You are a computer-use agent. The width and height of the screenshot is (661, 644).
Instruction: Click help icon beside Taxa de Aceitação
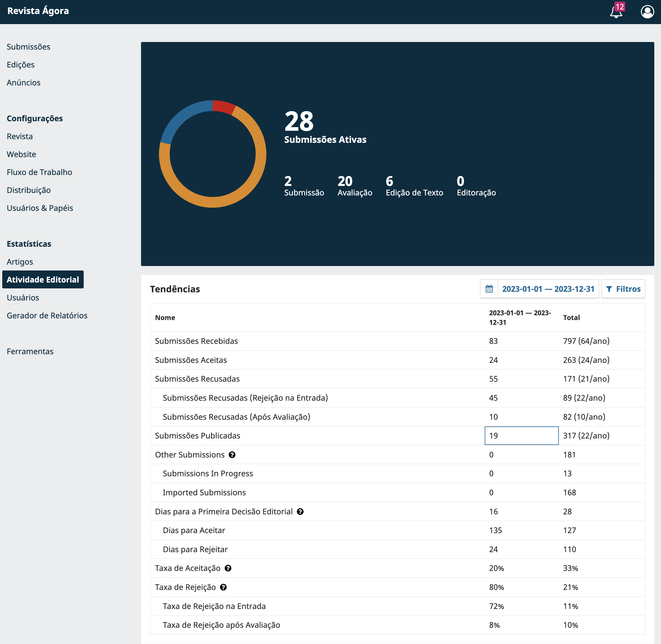(x=228, y=568)
